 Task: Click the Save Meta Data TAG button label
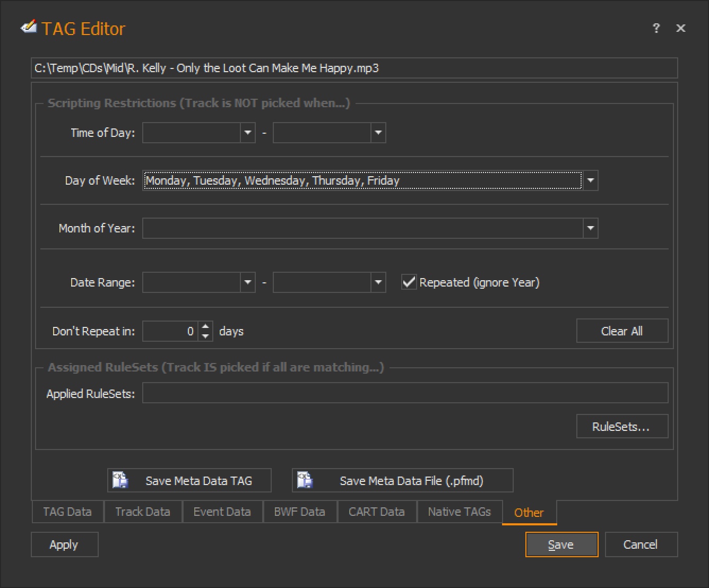[x=199, y=481]
